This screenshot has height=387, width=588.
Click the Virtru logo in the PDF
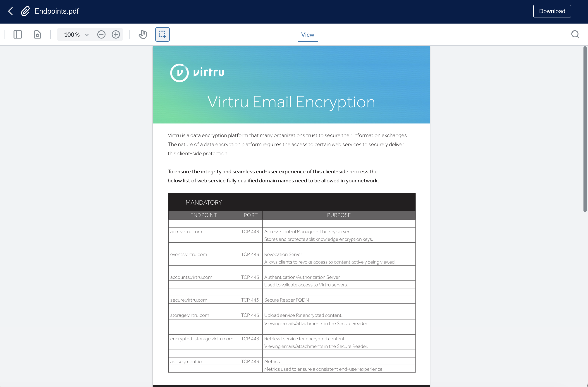(x=197, y=73)
